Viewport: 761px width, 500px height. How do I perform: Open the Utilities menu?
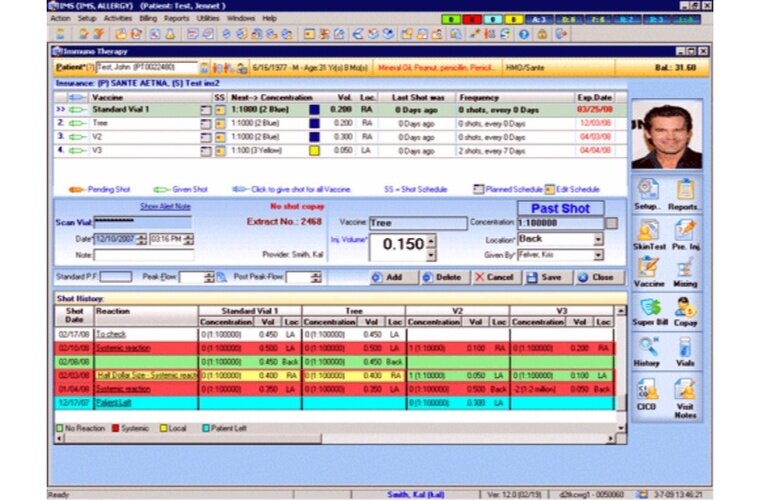click(208, 18)
